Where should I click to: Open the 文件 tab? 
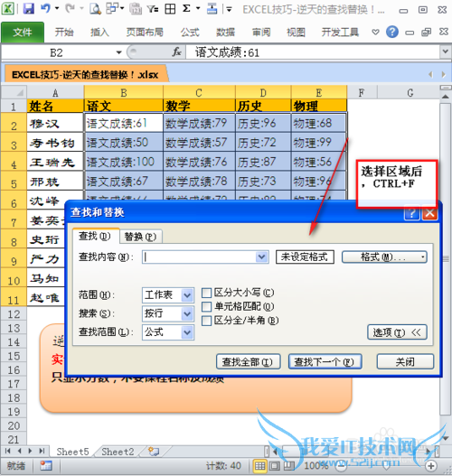23,33
